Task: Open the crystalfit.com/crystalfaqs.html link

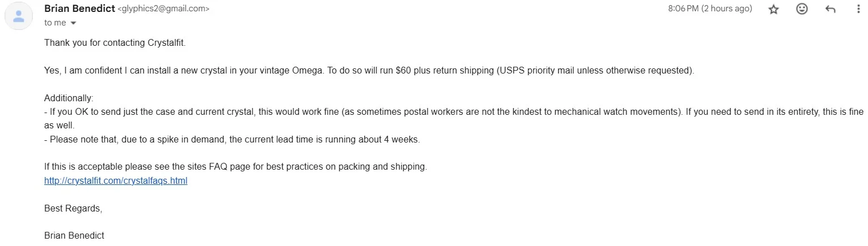Action: [116, 181]
